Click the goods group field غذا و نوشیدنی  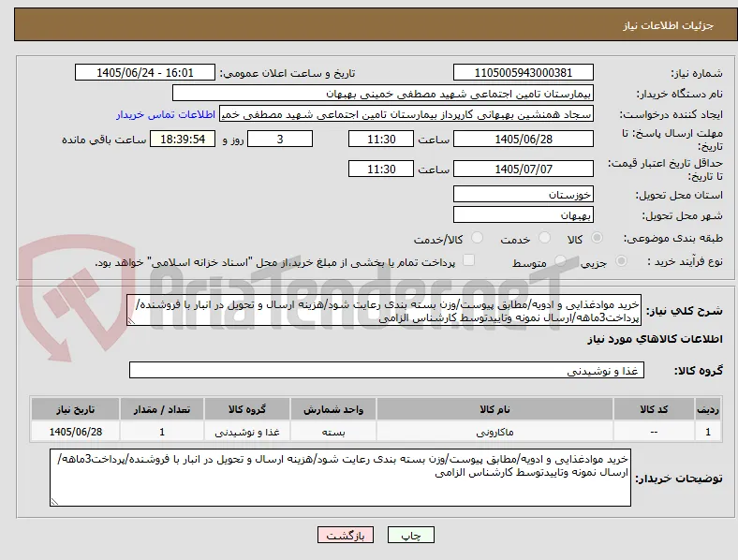click(x=387, y=370)
